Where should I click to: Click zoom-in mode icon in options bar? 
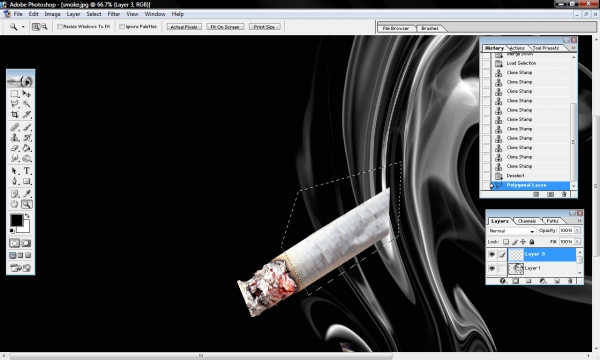36,27
